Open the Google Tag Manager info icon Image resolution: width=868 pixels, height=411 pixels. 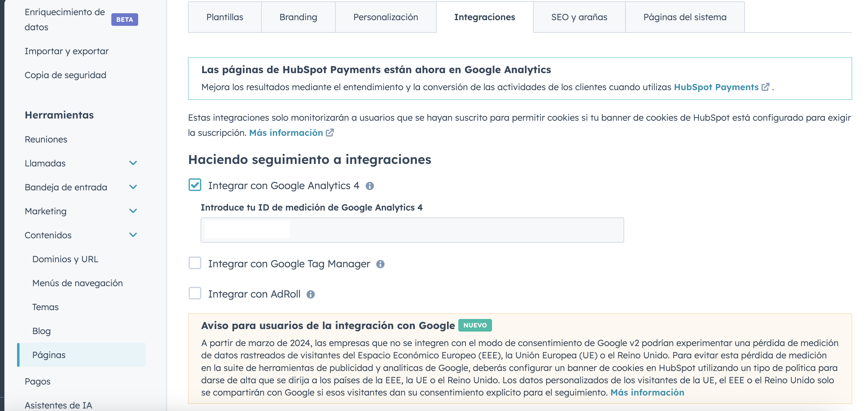click(380, 264)
